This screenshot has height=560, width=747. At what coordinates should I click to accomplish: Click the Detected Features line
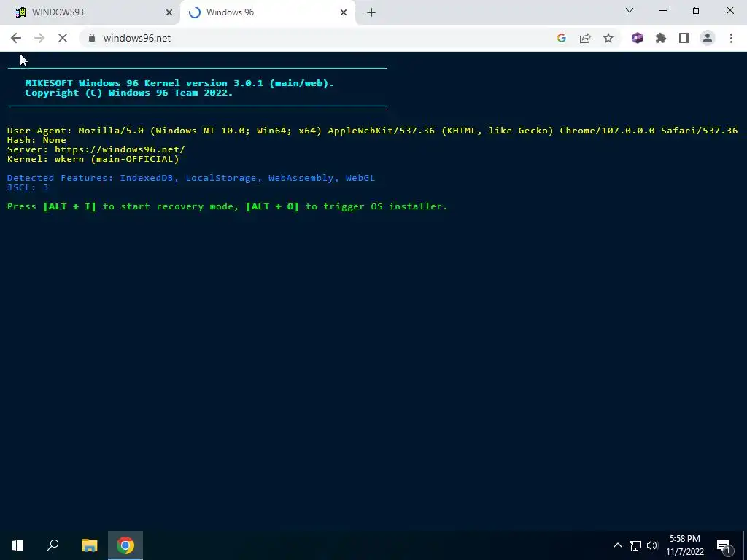(191, 178)
